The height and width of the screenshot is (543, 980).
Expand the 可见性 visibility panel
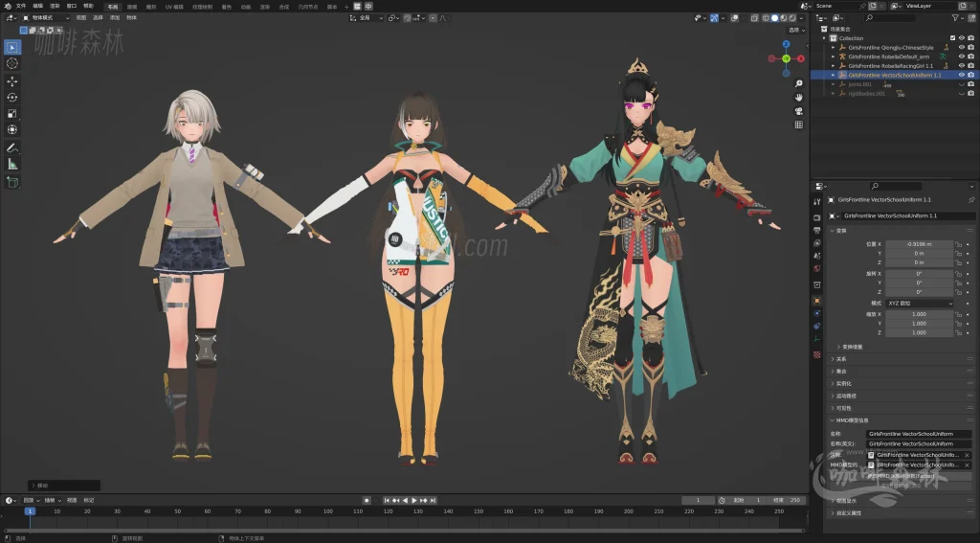843,408
